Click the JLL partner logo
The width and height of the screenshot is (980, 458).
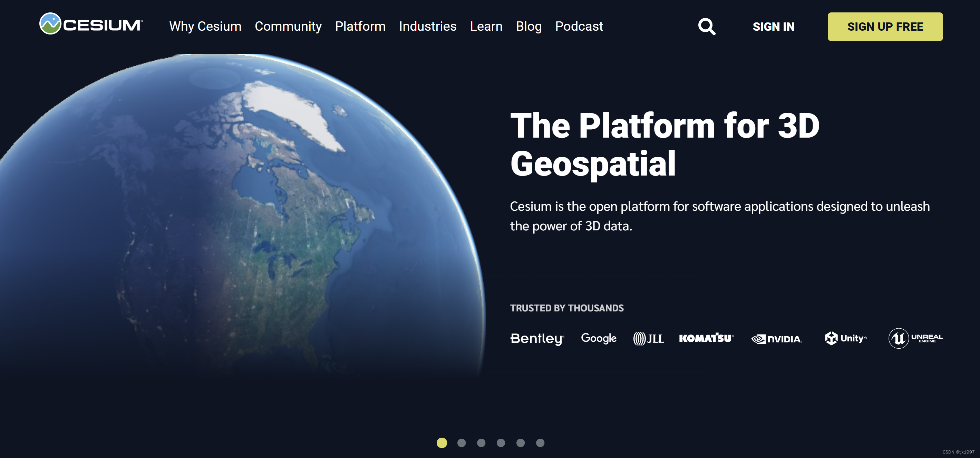[648, 338]
